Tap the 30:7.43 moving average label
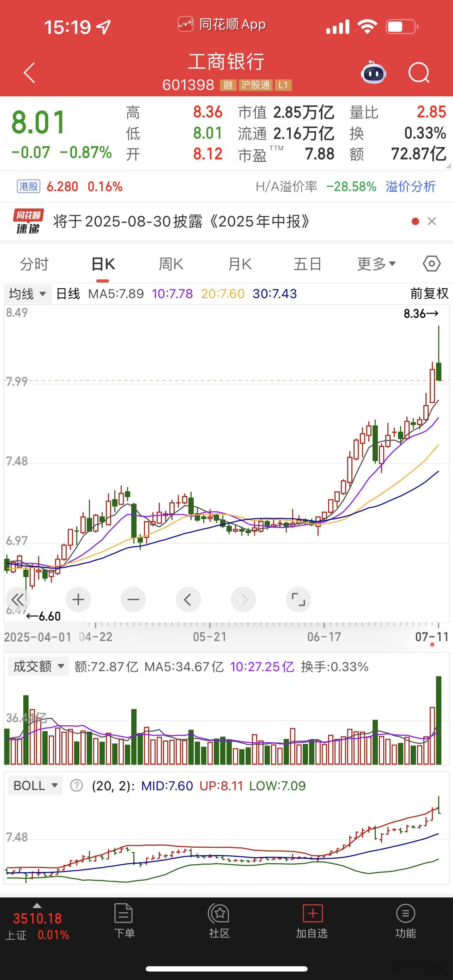Viewport: 453px width, 980px height. point(274,294)
